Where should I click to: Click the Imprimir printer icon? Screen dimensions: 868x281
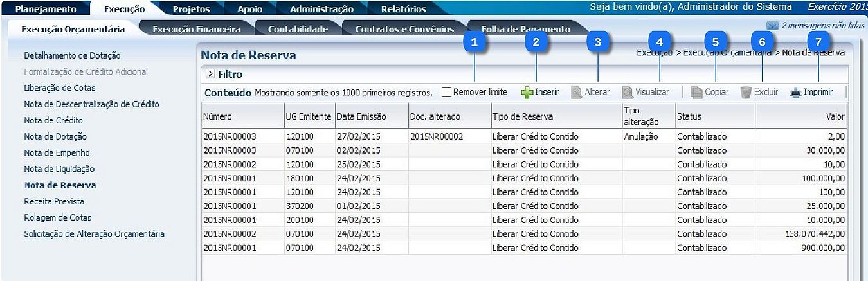pos(795,93)
